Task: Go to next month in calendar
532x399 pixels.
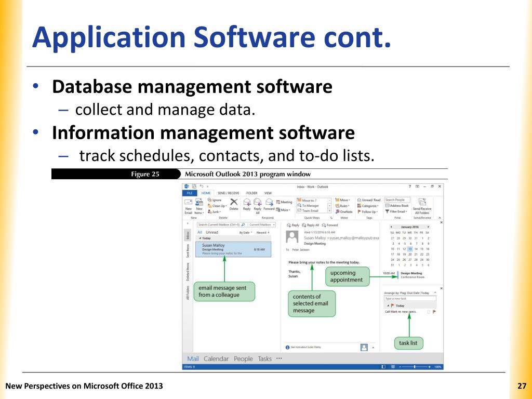Action: click(x=428, y=227)
